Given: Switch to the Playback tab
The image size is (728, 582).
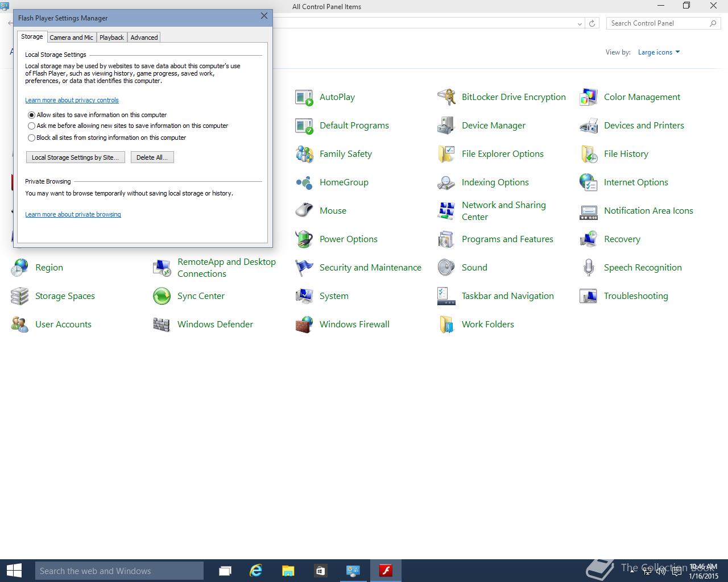Looking at the screenshot, I should pyautogui.click(x=111, y=38).
